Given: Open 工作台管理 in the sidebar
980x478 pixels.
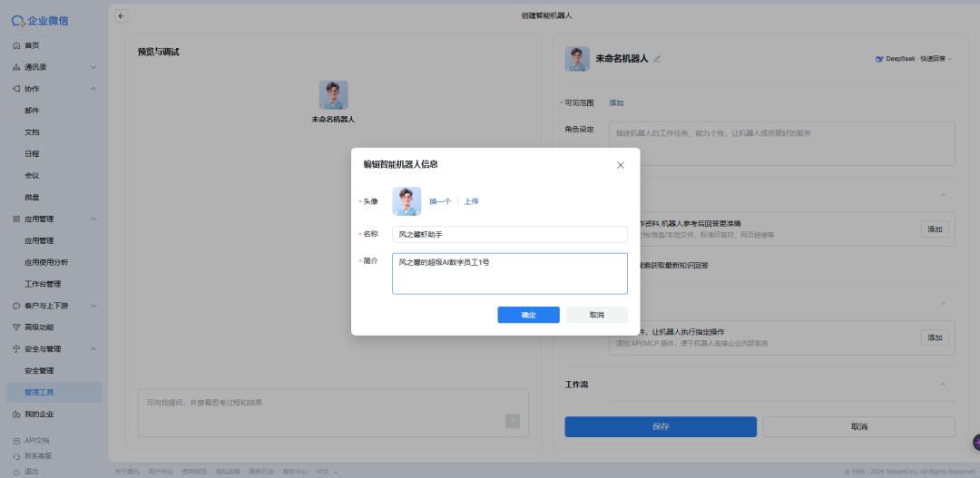Looking at the screenshot, I should click(44, 284).
